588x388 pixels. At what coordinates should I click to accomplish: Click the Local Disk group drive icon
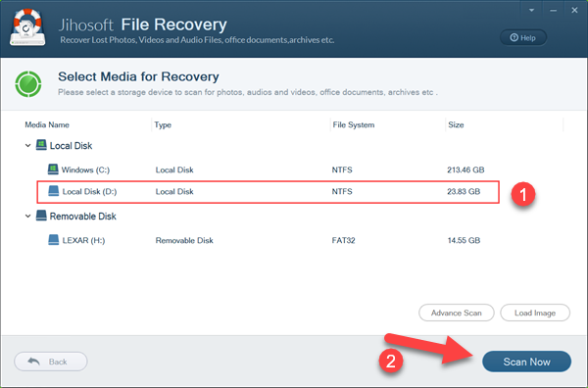pyautogui.click(x=41, y=145)
